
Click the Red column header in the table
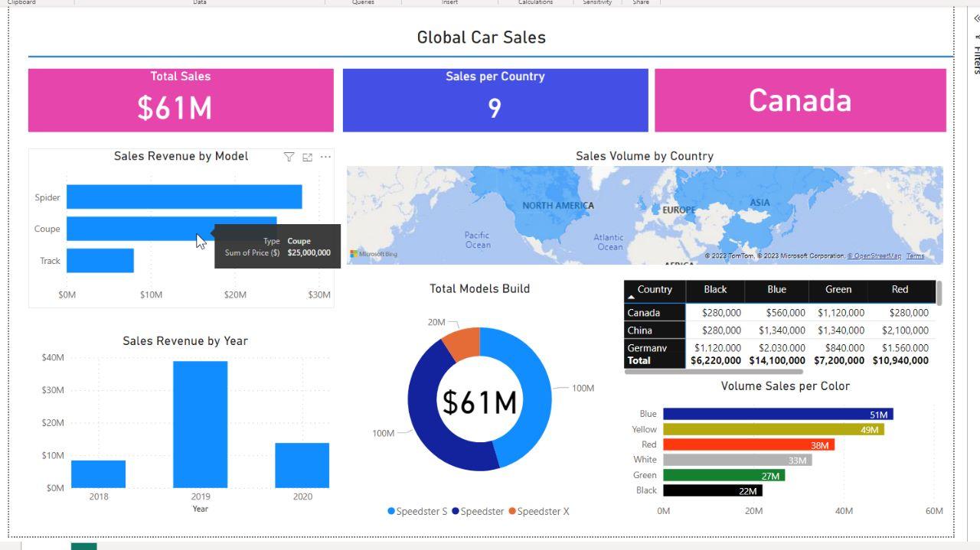[900, 290]
